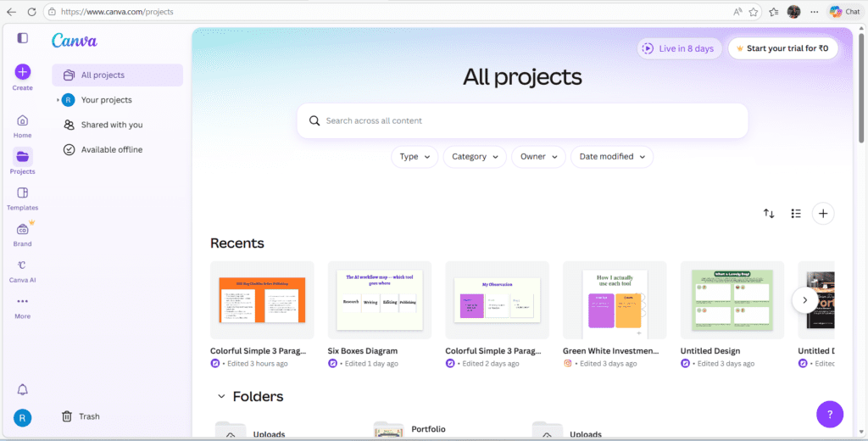Reload the page with refresh icon
The height and width of the screenshot is (441, 868).
click(x=31, y=12)
